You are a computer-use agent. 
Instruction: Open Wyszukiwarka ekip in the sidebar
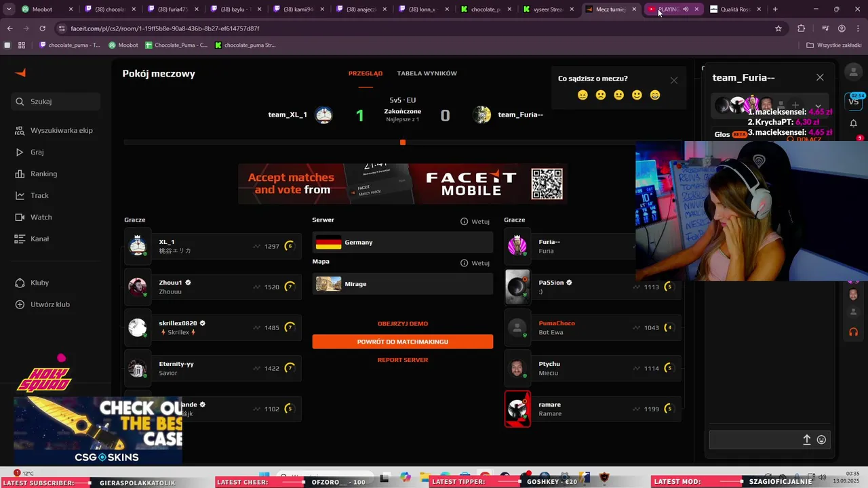pos(54,130)
